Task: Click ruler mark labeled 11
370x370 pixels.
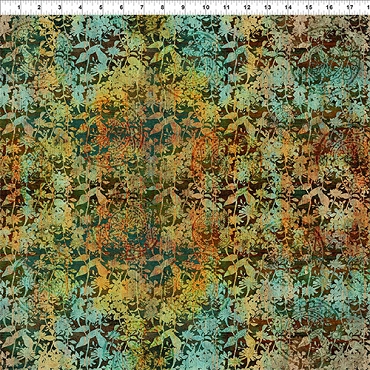Action: (226, 7)
